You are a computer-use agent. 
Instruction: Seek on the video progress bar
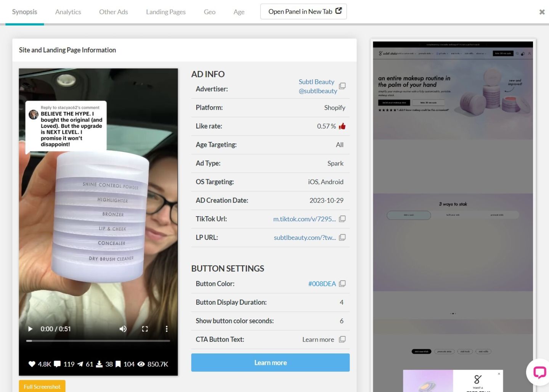click(x=98, y=341)
